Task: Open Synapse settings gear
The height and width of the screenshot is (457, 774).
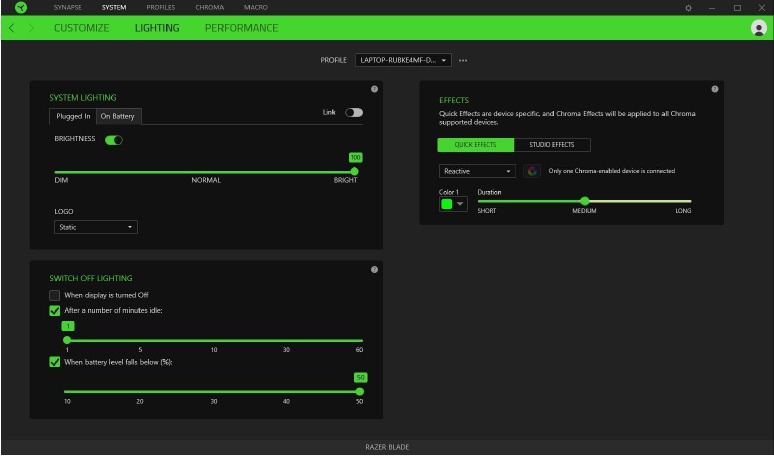Action: point(688,8)
